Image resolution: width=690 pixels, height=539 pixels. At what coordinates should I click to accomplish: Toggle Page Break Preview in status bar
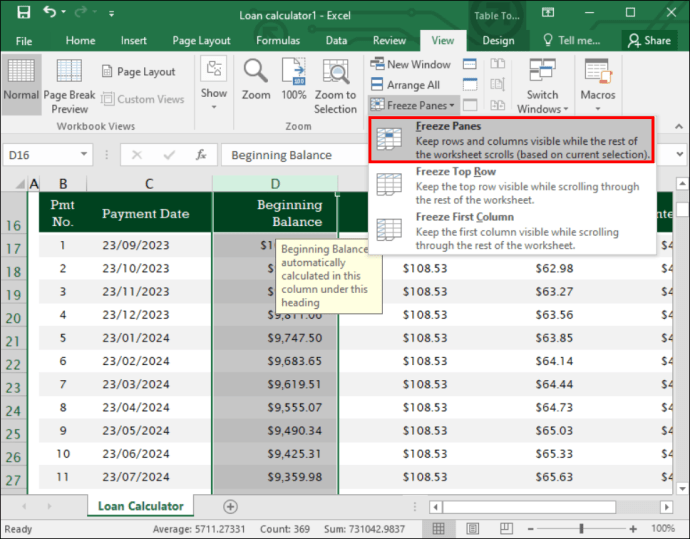coord(506,528)
